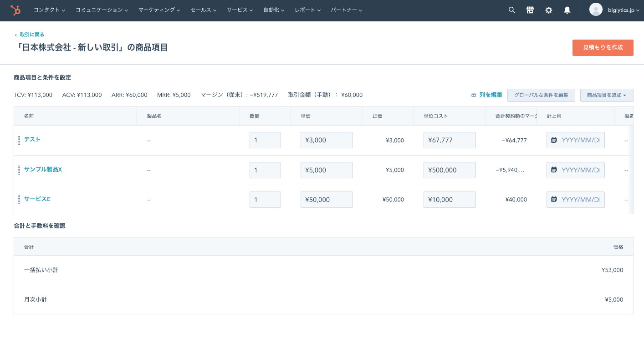Open the notifications bell icon
644x343 pixels.
[567, 10]
